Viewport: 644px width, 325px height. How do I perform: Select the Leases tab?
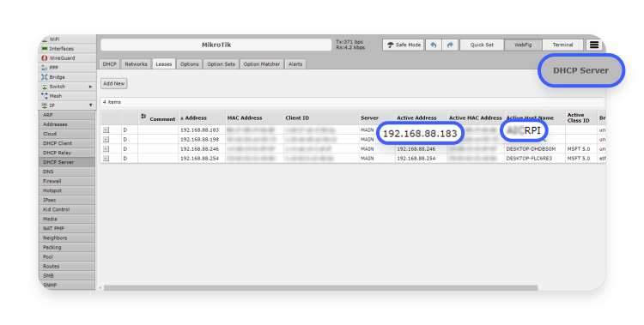pyautogui.click(x=164, y=64)
